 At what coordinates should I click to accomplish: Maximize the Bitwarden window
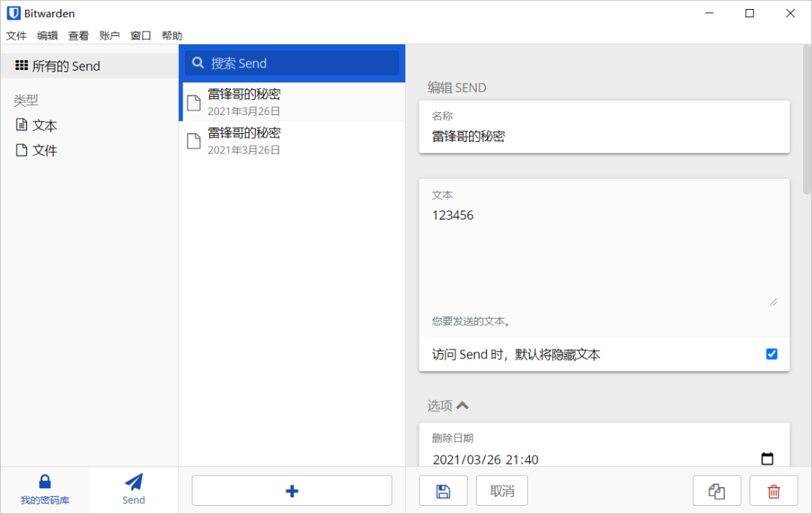750,13
